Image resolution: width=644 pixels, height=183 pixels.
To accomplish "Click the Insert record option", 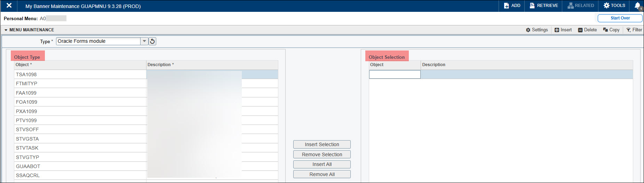I will click(x=563, y=30).
